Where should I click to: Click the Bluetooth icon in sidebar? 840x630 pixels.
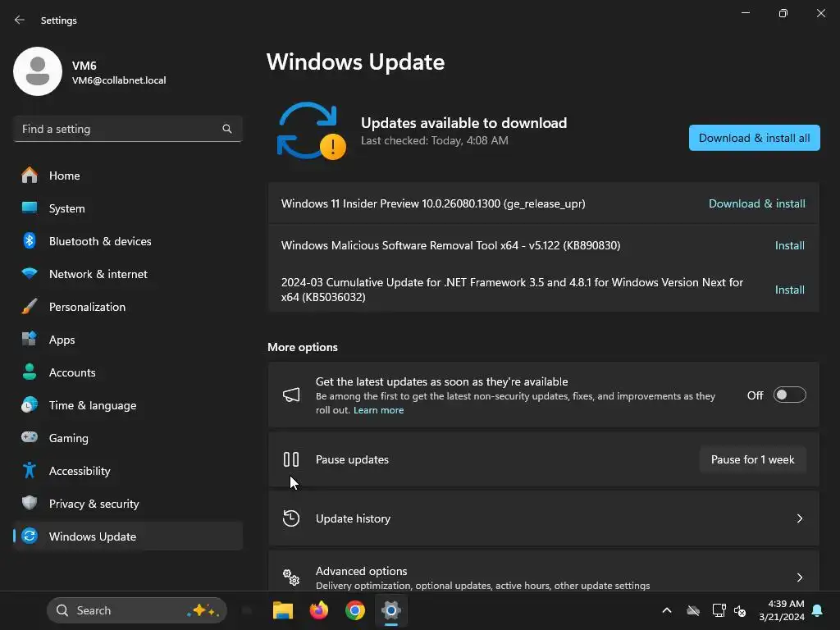pos(30,240)
